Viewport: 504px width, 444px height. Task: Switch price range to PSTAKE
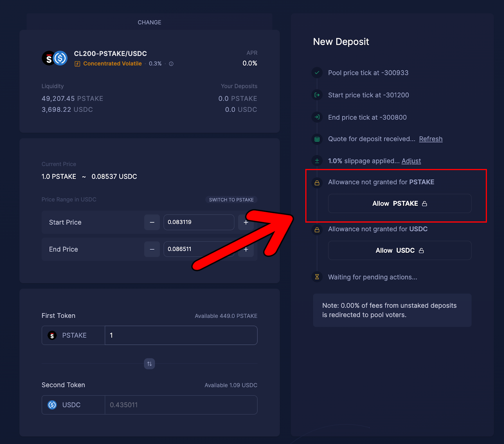[231, 200]
